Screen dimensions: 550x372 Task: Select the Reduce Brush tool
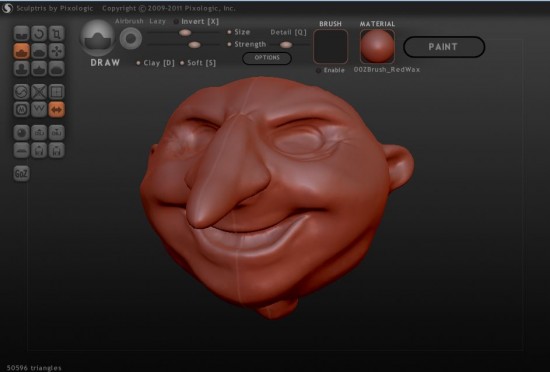(x=21, y=92)
